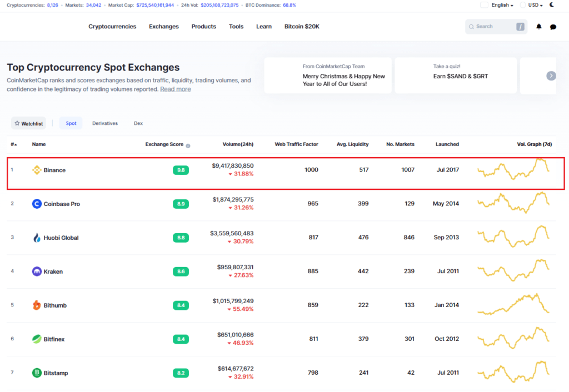Click the BTC Dominance 68.8% link

pyautogui.click(x=289, y=5)
